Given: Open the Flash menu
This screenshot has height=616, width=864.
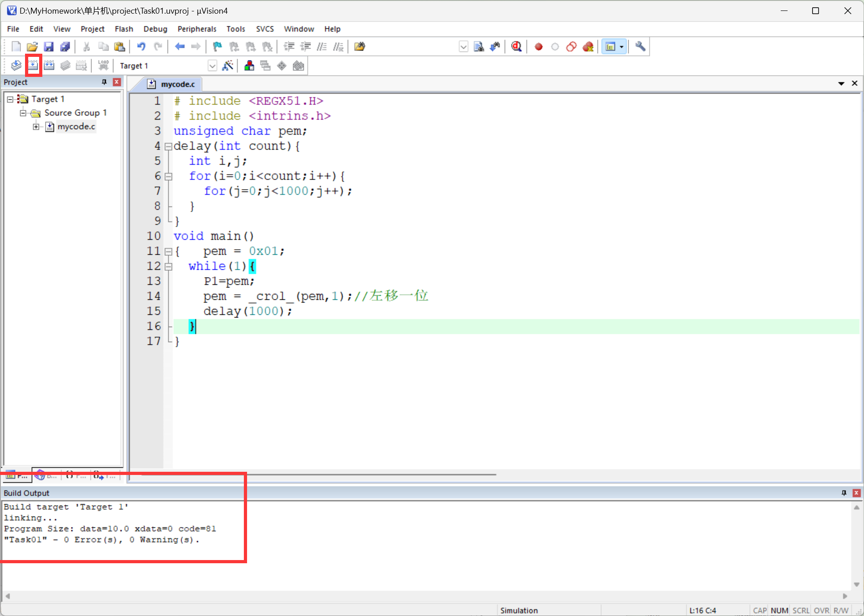Looking at the screenshot, I should click(124, 29).
